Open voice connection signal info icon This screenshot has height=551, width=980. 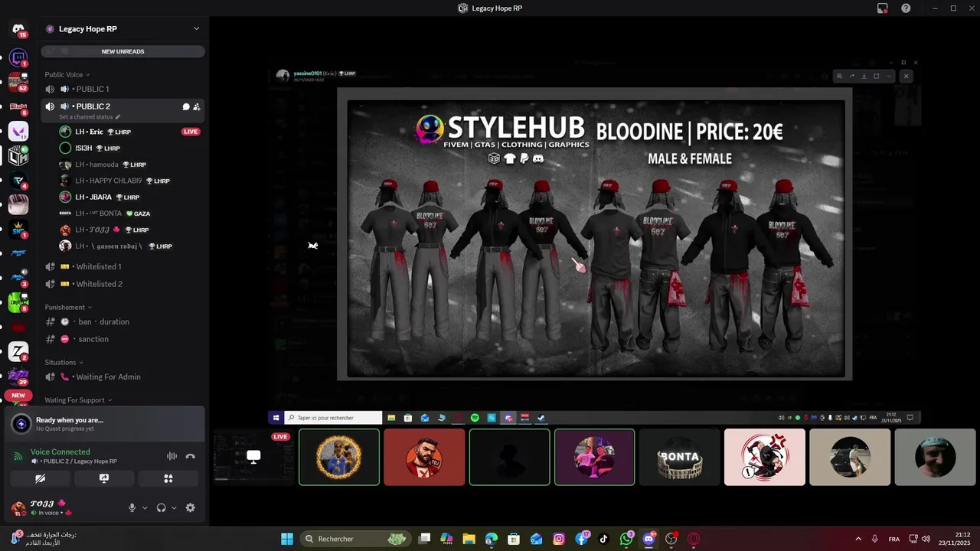[18, 456]
